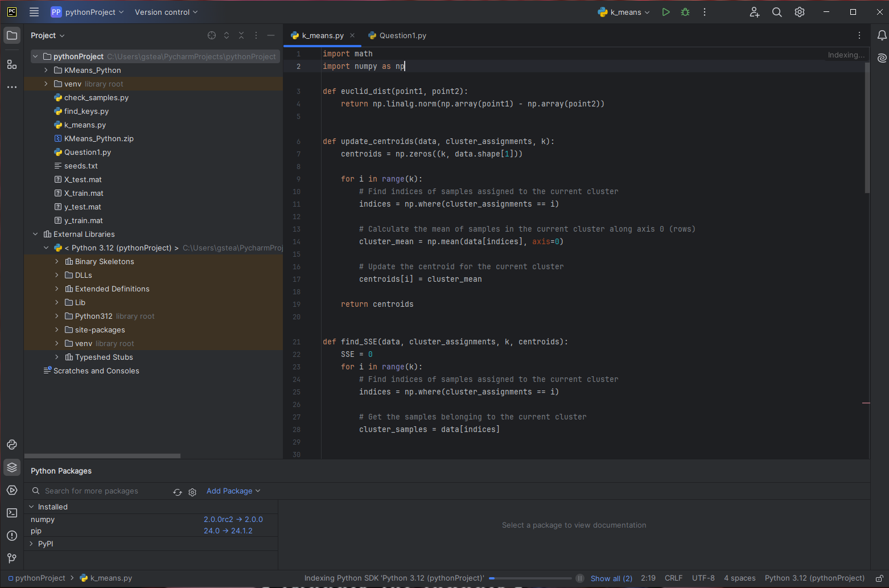Pause the indexing progress
This screenshot has height=588, width=889.
click(579, 578)
